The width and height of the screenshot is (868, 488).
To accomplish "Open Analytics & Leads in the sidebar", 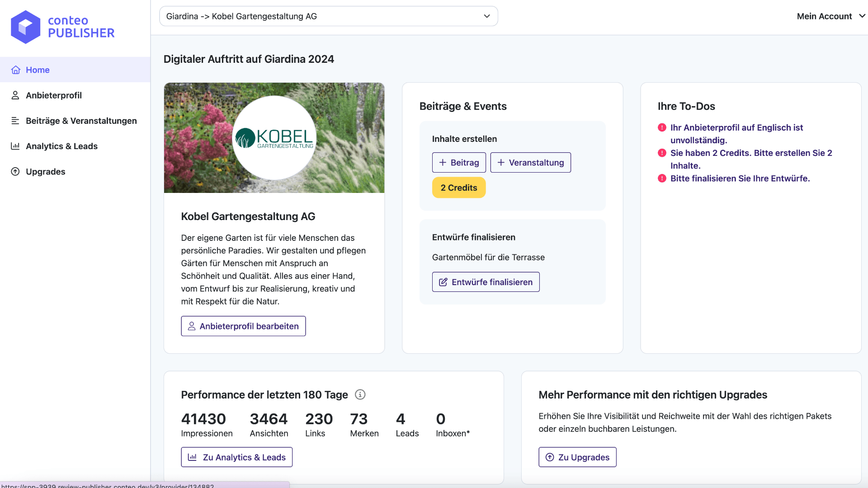I will point(75,146).
